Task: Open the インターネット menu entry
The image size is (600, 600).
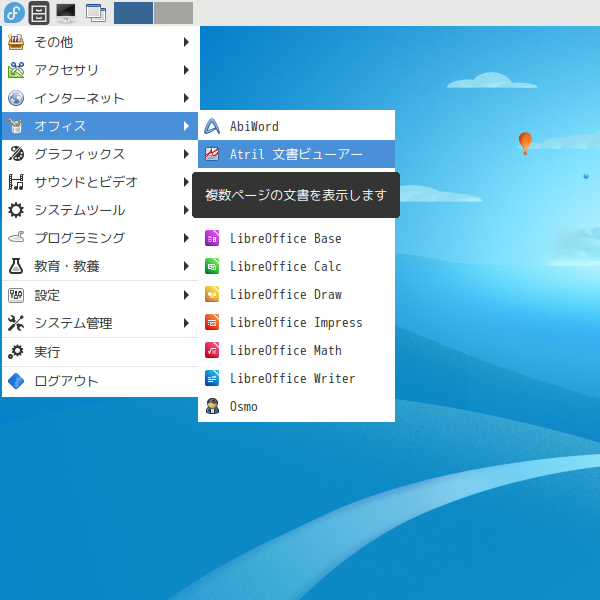Action: tap(100, 98)
